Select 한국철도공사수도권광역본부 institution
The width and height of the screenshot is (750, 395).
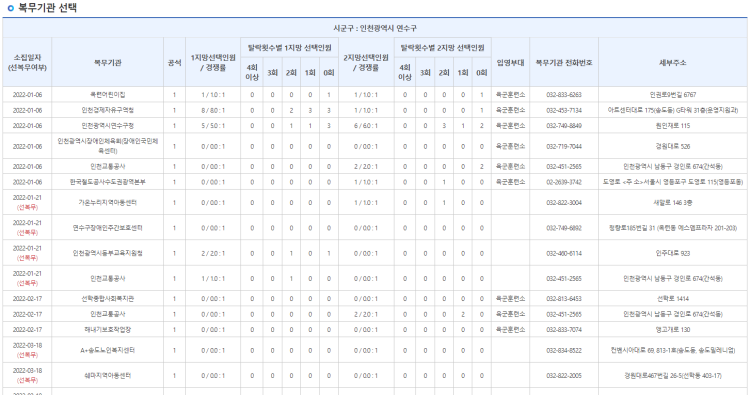108,182
